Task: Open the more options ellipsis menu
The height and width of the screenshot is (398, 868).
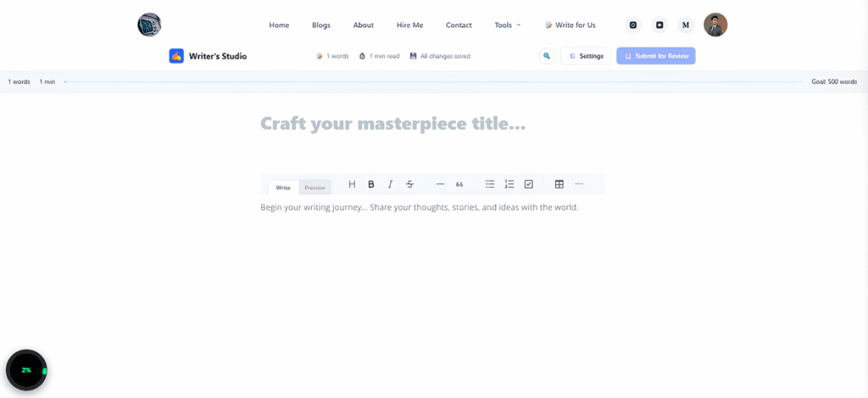Action: [579, 184]
